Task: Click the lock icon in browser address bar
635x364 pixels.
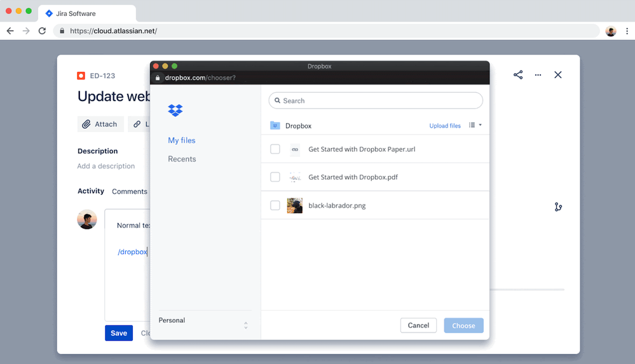Action: pyautogui.click(x=62, y=30)
